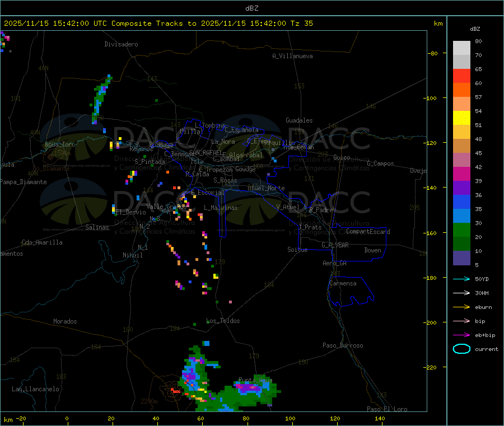Click the 'Paso_El_Loro' map label

[388, 409]
